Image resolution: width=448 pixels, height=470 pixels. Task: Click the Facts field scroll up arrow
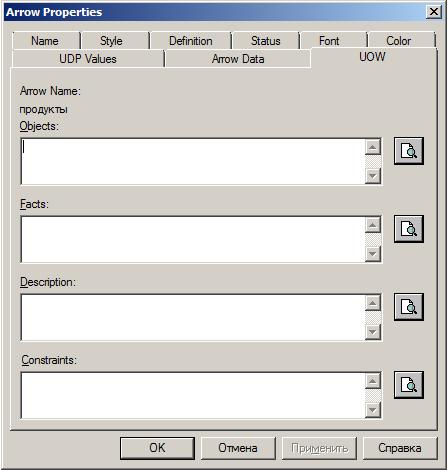click(373, 225)
